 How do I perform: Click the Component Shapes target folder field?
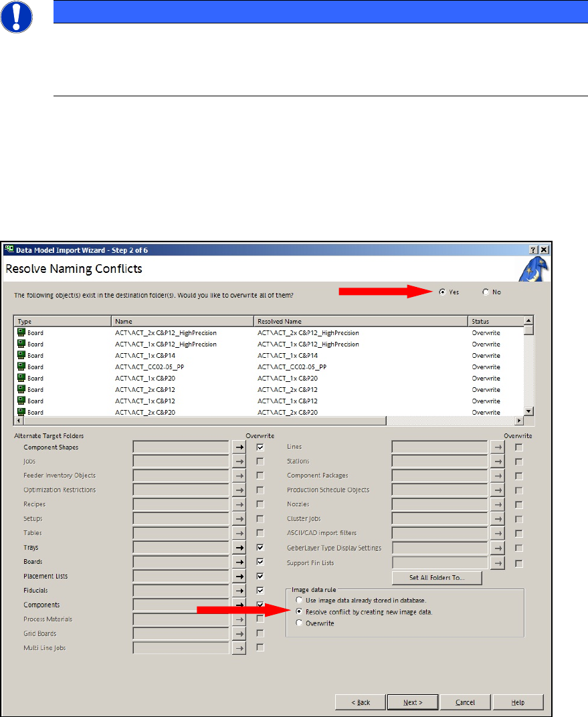181,447
